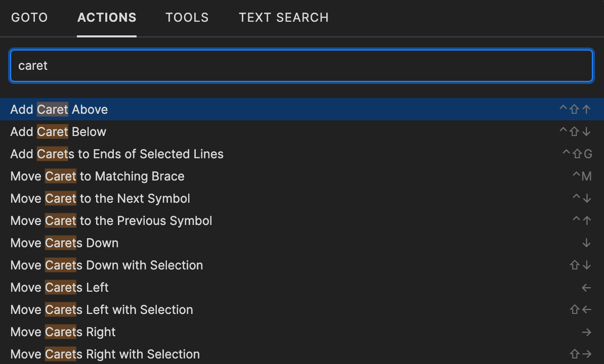Focus the search field containing 'caret'
604x364 pixels.
pyautogui.click(x=301, y=65)
